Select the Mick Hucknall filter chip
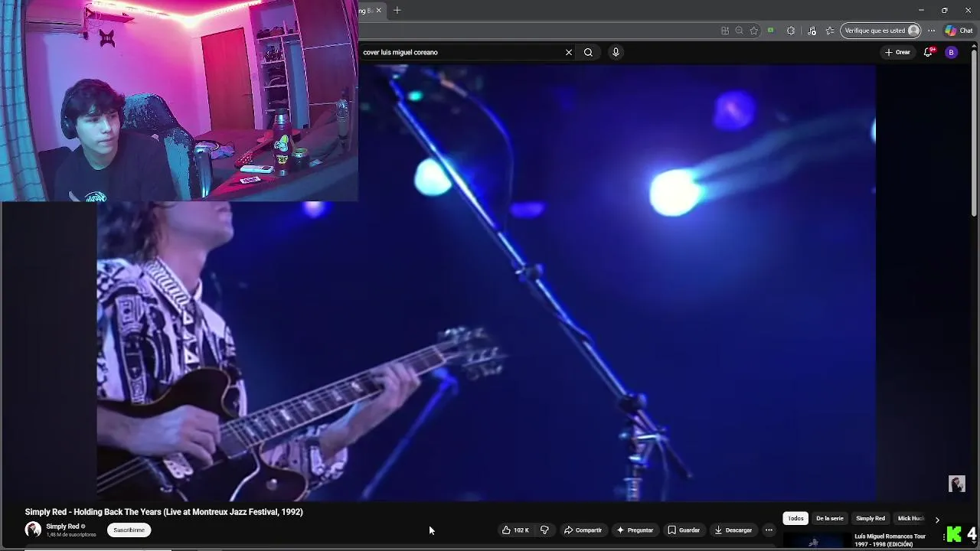Screen dimensions: 980x551 pyautogui.click(x=911, y=518)
